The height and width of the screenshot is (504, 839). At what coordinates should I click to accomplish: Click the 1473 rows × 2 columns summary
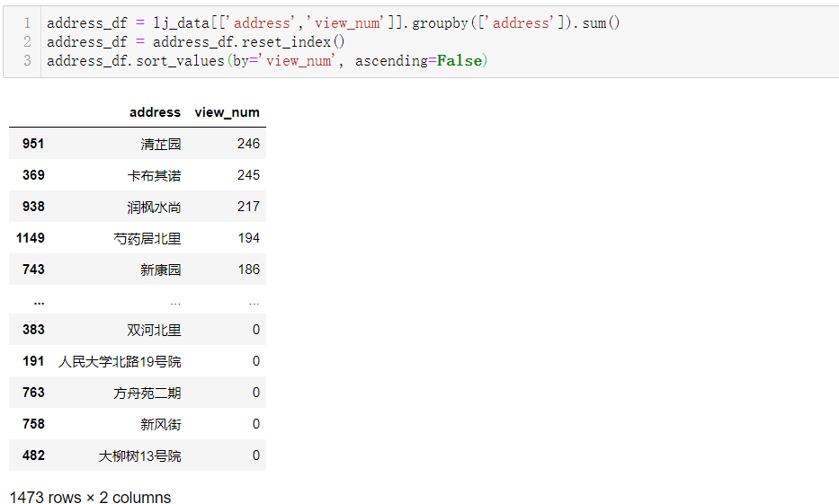coord(91,497)
